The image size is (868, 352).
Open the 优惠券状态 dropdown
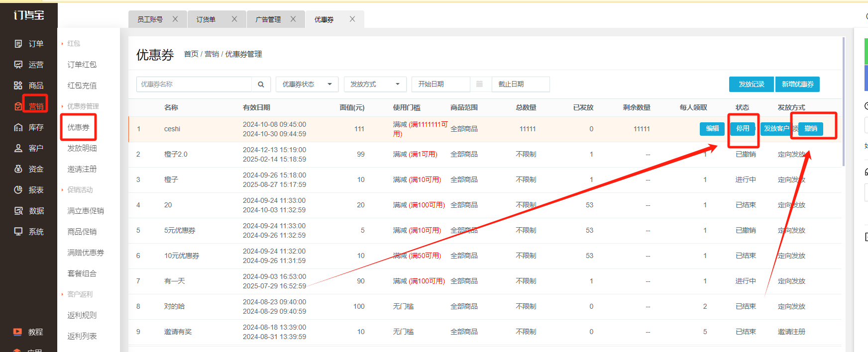(307, 85)
